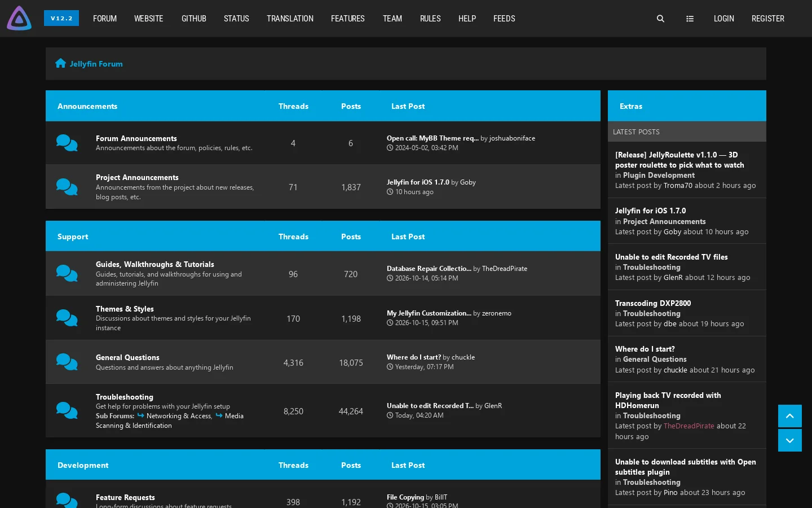Click the Jellyfin logo icon

point(19,18)
